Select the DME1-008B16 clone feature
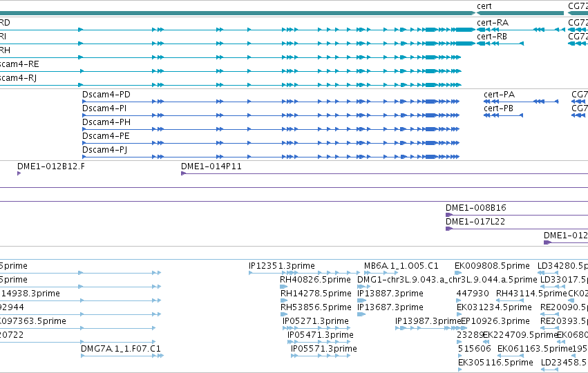 point(517,216)
